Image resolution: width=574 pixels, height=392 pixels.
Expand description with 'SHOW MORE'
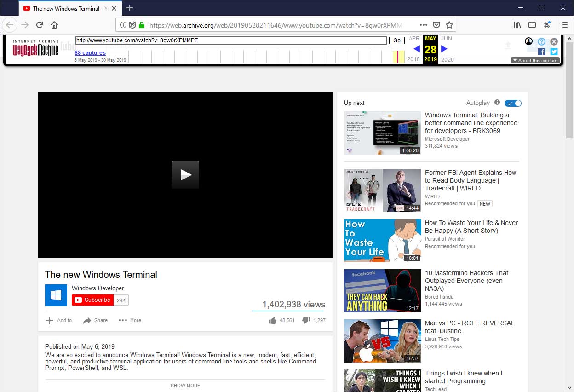[x=185, y=386]
